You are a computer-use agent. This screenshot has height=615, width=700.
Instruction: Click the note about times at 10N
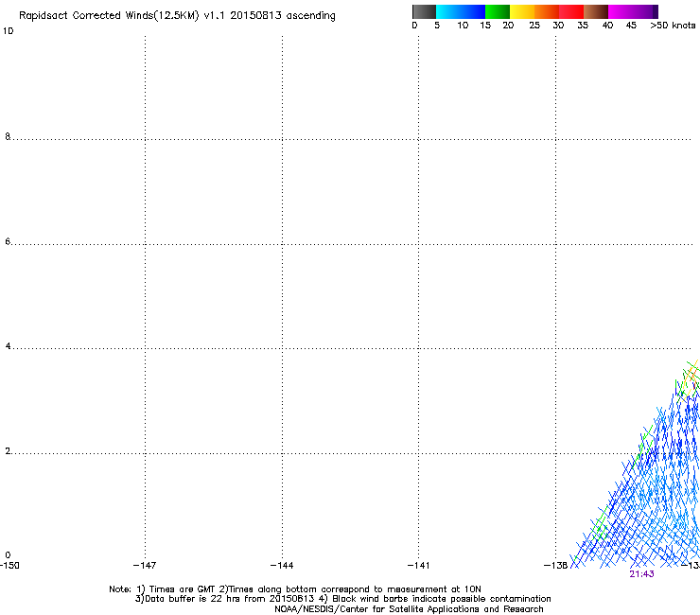tap(350, 589)
